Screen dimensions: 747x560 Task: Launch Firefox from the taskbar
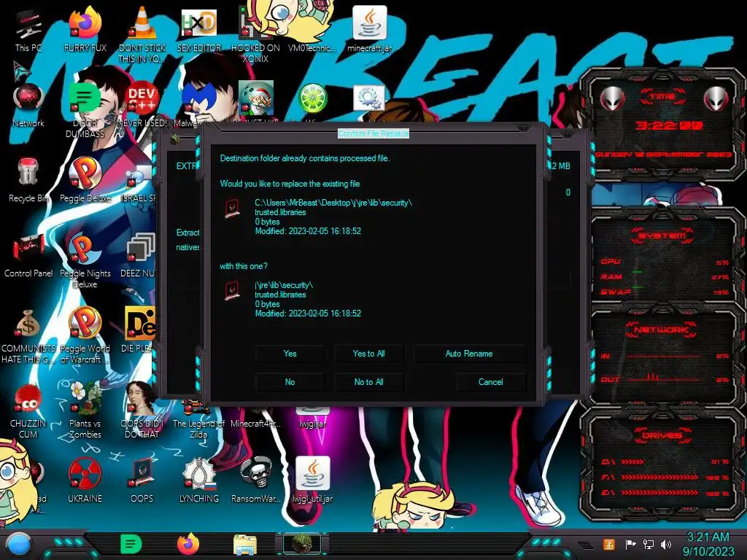[188, 544]
